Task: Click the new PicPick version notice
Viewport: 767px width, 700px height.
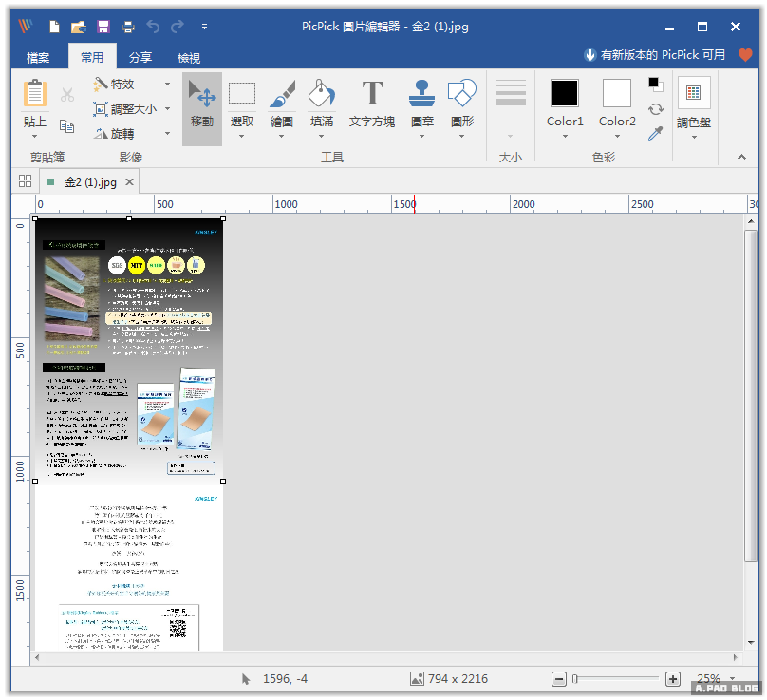Action: pyautogui.click(x=655, y=55)
